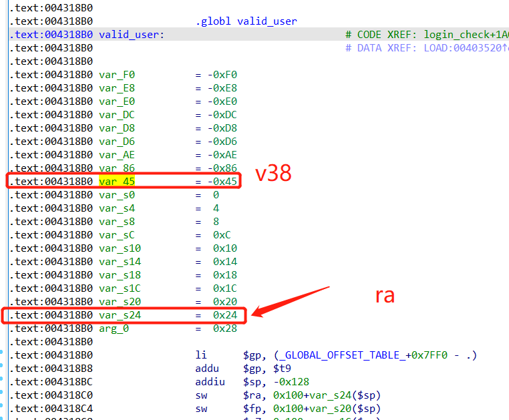Click the 0x24 offset value
The image size is (509, 420).
pyautogui.click(x=225, y=315)
